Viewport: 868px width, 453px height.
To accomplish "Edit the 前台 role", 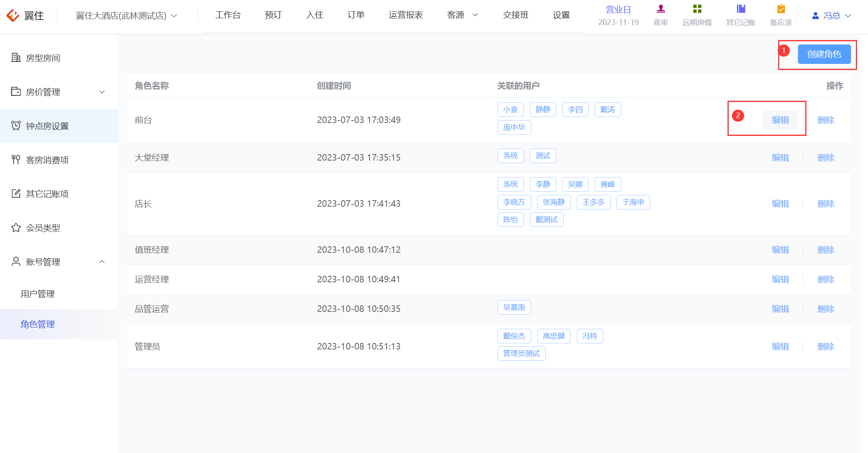I will (x=780, y=120).
